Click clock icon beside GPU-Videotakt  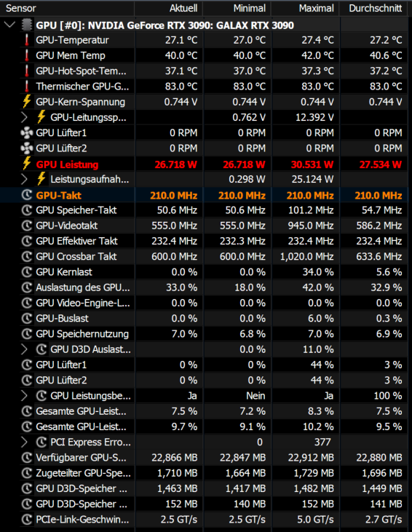pyautogui.click(x=27, y=226)
